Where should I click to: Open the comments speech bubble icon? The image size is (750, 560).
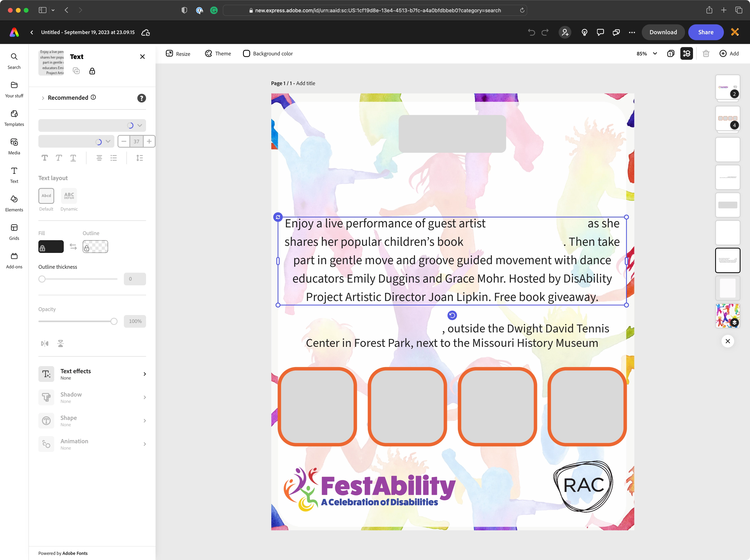click(600, 32)
